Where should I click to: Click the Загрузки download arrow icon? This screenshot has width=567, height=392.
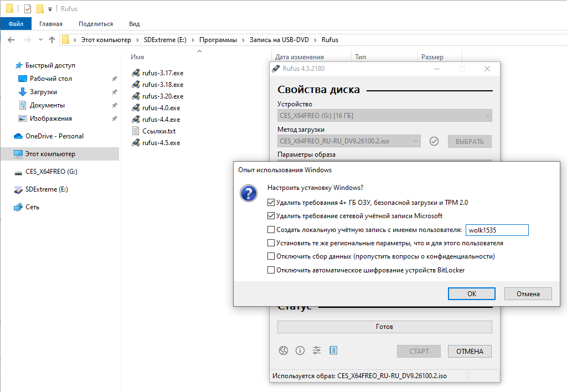[22, 92]
